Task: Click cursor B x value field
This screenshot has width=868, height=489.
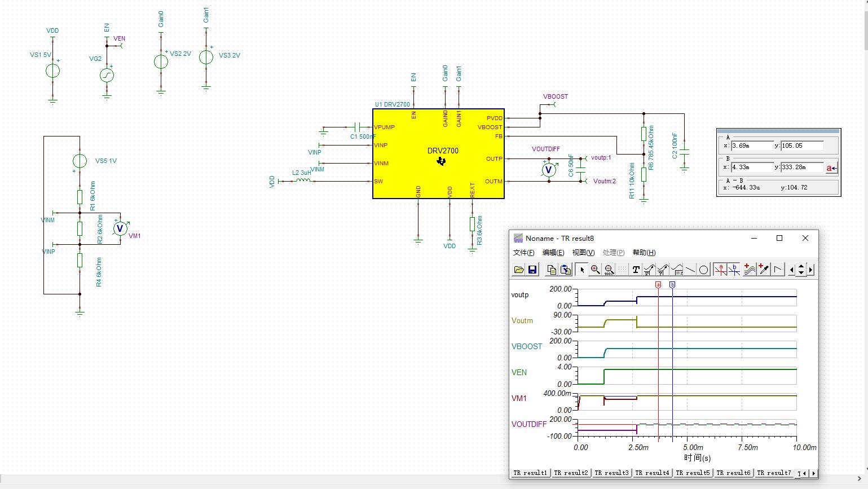Action: point(752,167)
